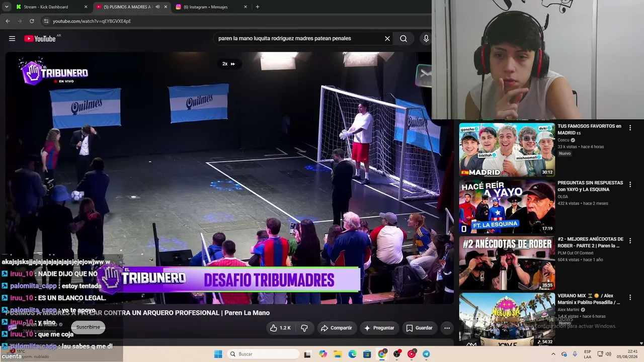Viewport: 644px width, 362px height.
Task: Reload the YouTube page
Action: pyautogui.click(x=32, y=21)
